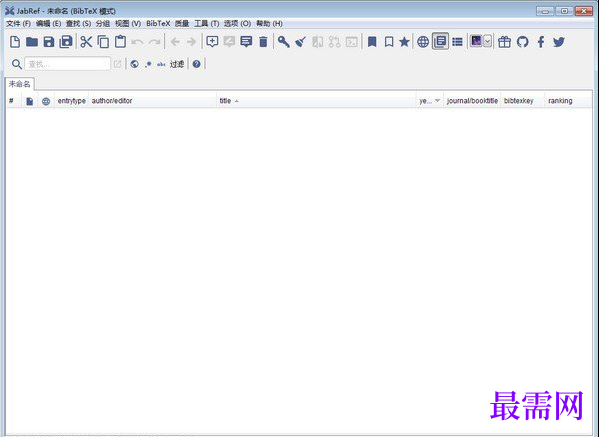This screenshot has height=437, width=602.
Task: Unmark entries with the outlined bookmark icon
Action: tap(389, 42)
